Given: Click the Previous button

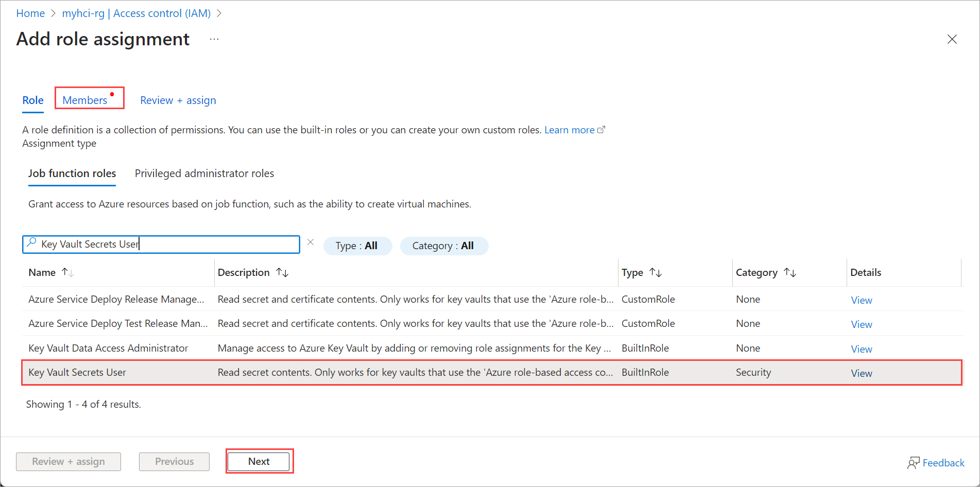Looking at the screenshot, I should pos(174,461).
